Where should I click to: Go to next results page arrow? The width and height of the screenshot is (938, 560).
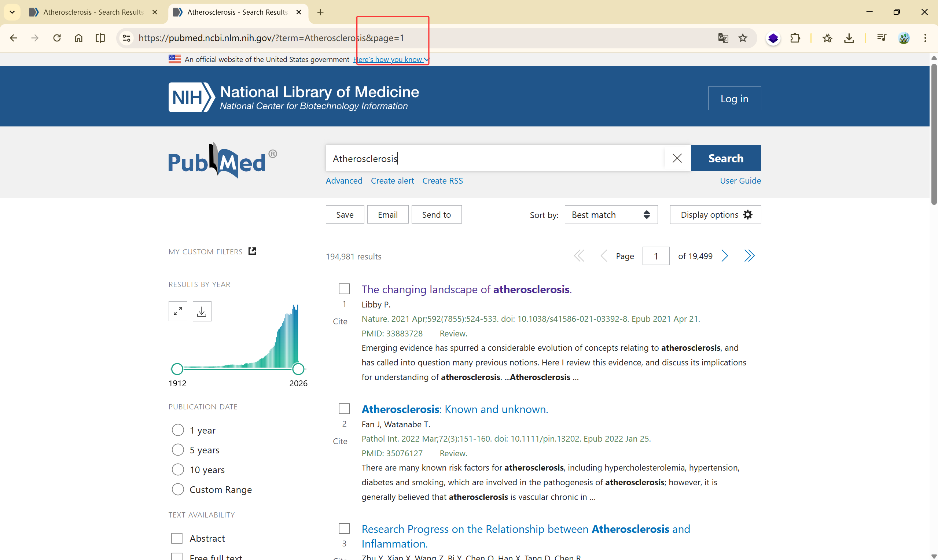coord(724,256)
